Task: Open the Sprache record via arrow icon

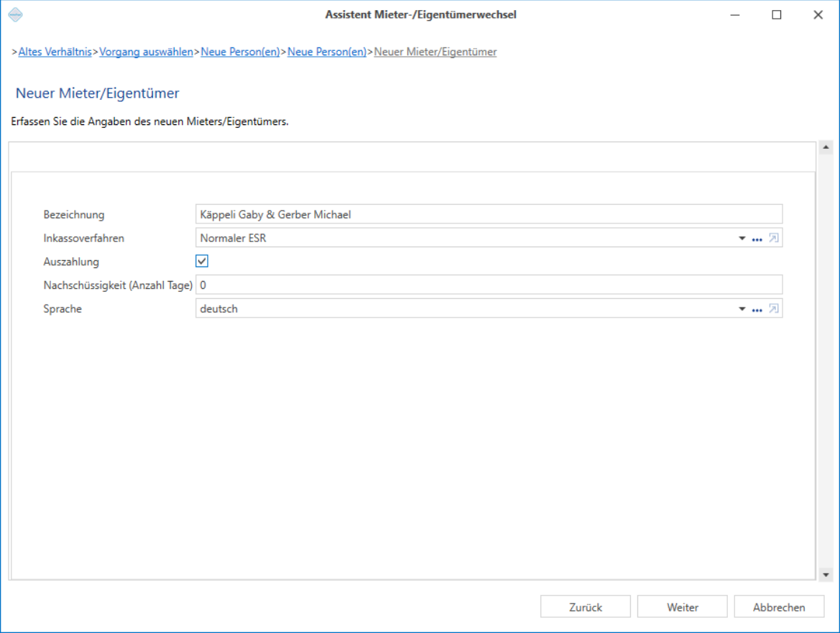Action: [774, 308]
